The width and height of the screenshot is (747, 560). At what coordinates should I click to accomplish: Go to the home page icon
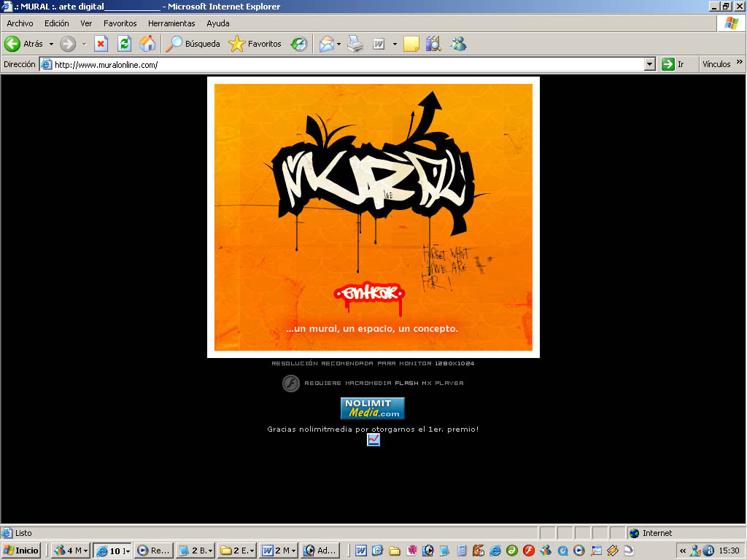(147, 44)
